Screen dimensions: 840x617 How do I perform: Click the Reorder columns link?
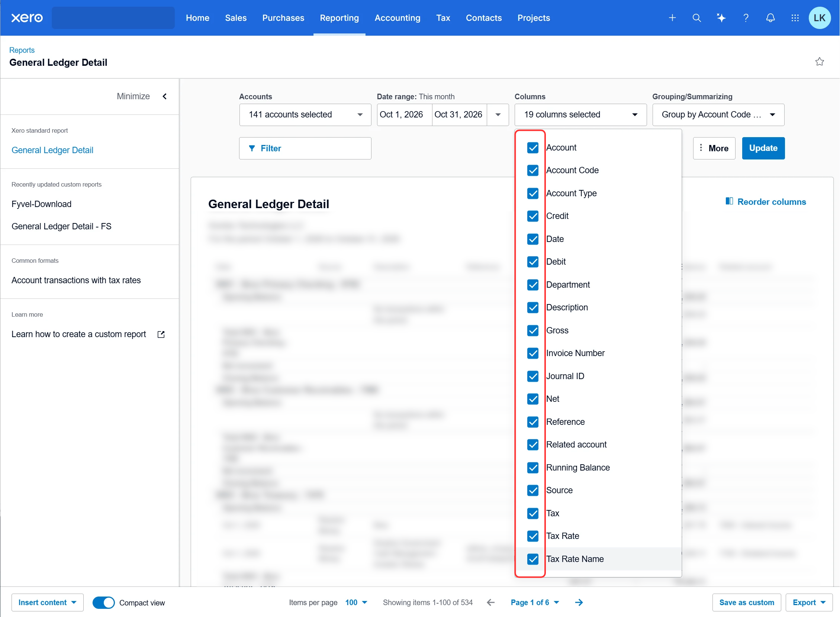tap(766, 202)
